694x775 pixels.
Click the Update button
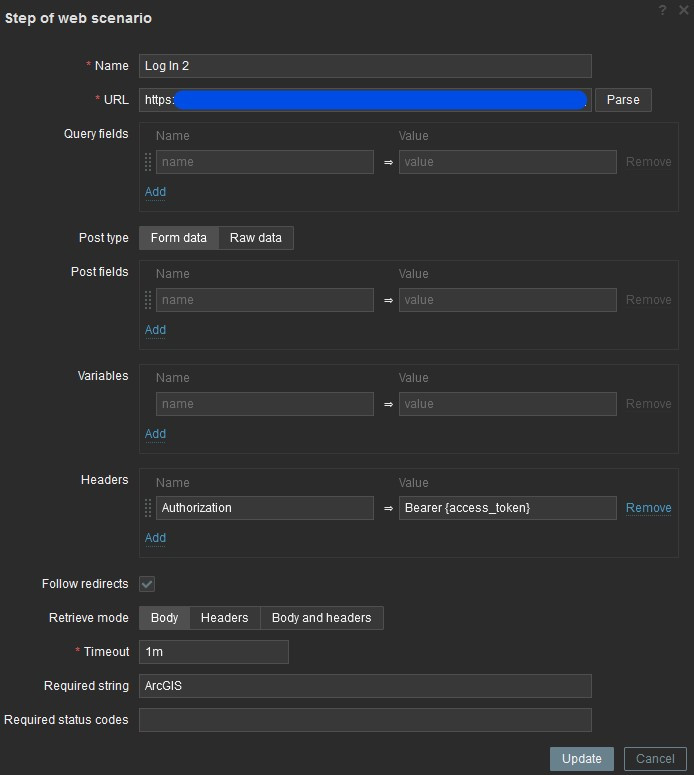point(581,759)
